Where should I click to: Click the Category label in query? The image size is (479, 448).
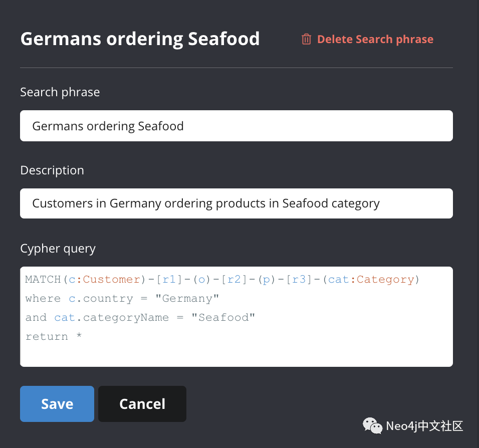pyautogui.click(x=385, y=279)
